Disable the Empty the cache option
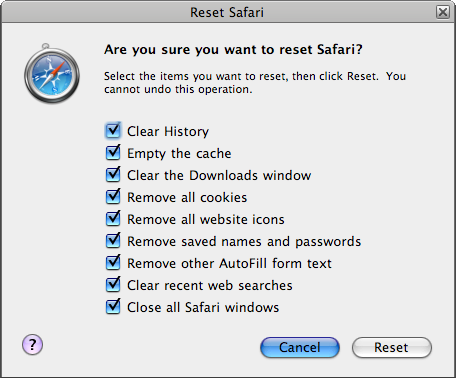 pos(113,153)
